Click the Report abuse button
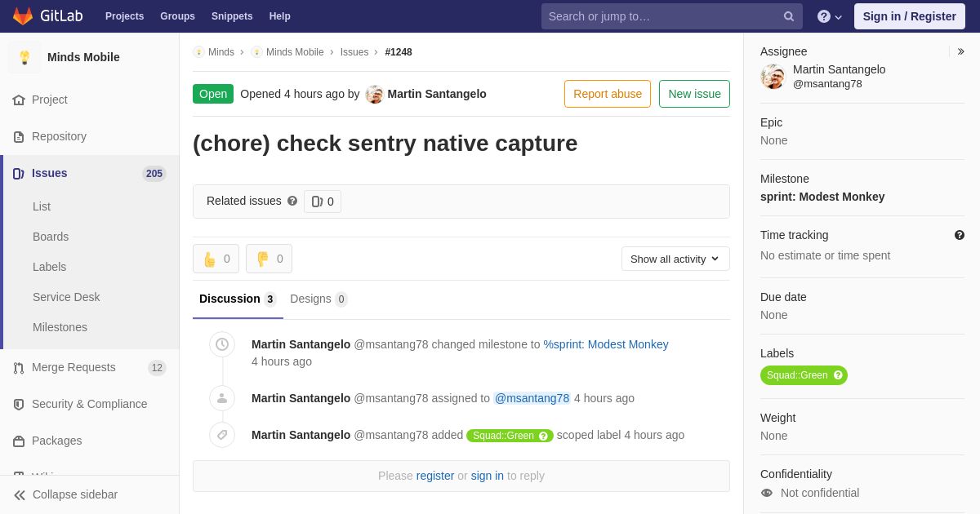The width and height of the screenshot is (980, 514). click(x=608, y=94)
